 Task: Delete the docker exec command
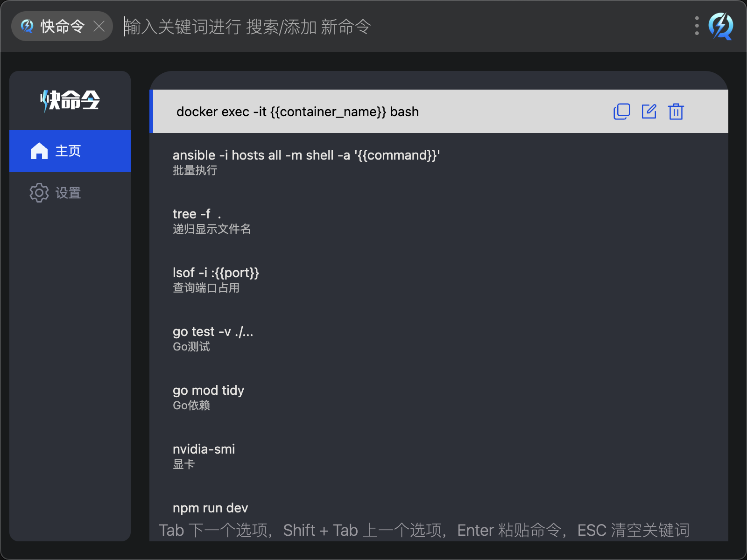[x=676, y=112]
